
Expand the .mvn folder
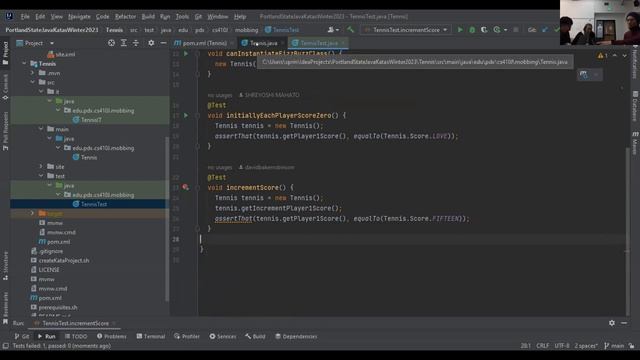[x=33, y=73]
